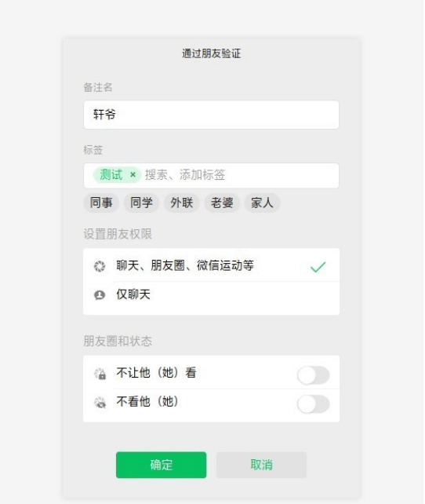The height and width of the screenshot is (504, 425).
Task: Enable 不看他（她）switch
Action: [314, 404]
